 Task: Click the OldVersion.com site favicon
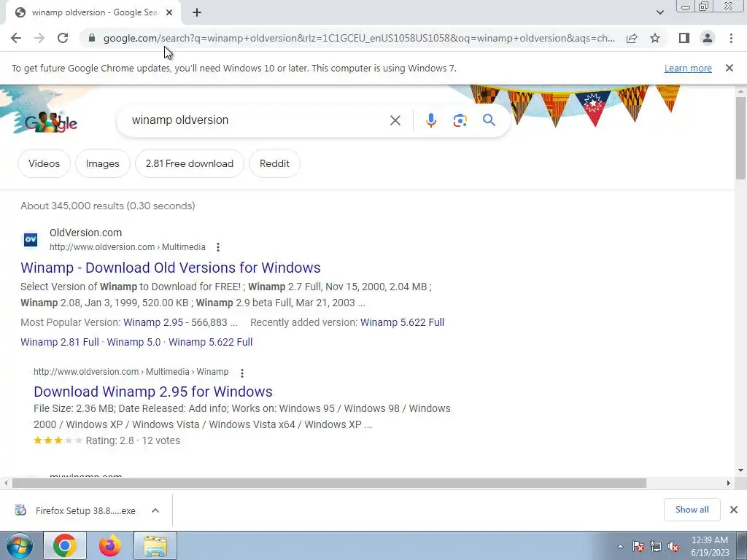pos(31,239)
